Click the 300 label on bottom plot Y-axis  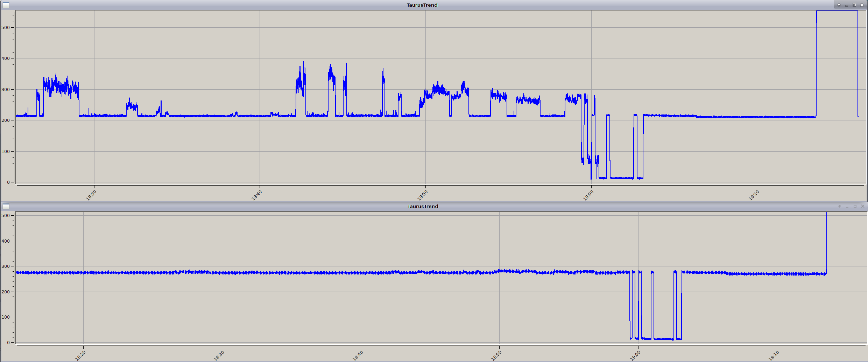point(6,266)
